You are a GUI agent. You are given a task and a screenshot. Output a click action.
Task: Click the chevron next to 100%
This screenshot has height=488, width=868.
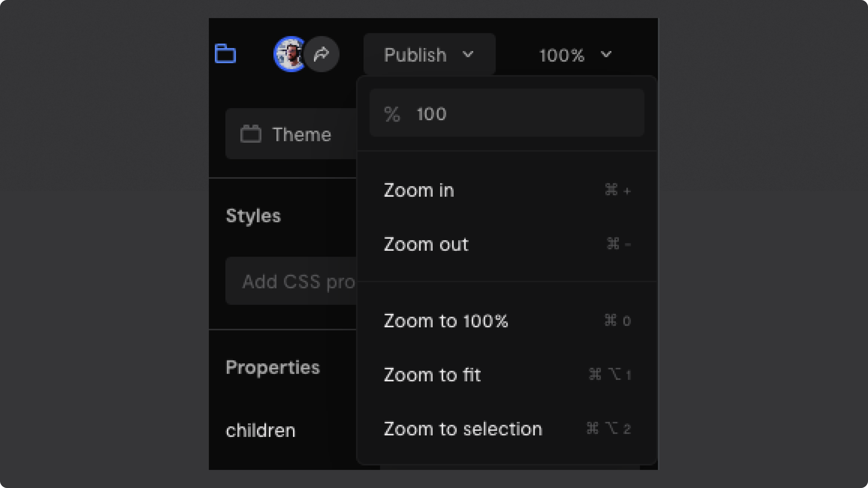point(606,54)
